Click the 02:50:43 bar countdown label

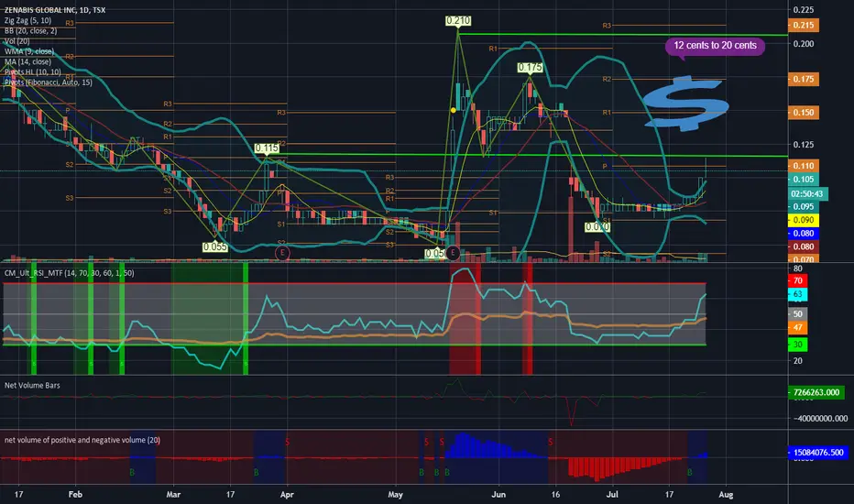pyautogui.click(x=806, y=194)
